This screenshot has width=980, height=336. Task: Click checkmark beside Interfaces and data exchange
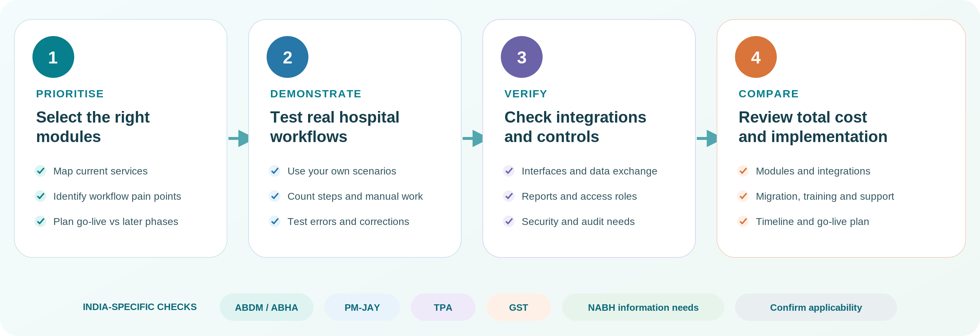509,171
